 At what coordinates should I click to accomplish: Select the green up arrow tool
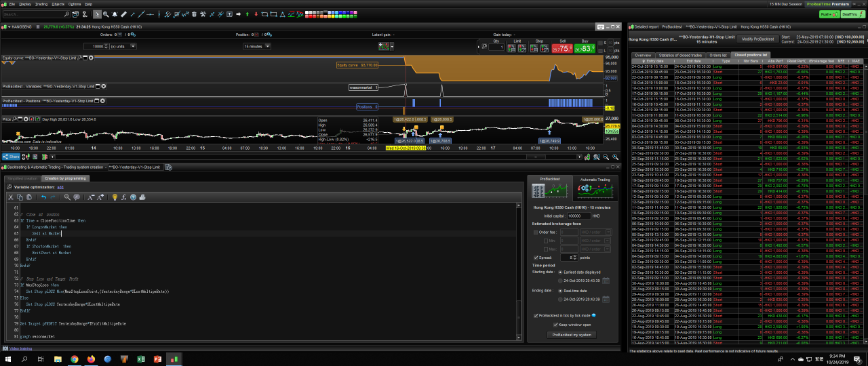coord(248,14)
